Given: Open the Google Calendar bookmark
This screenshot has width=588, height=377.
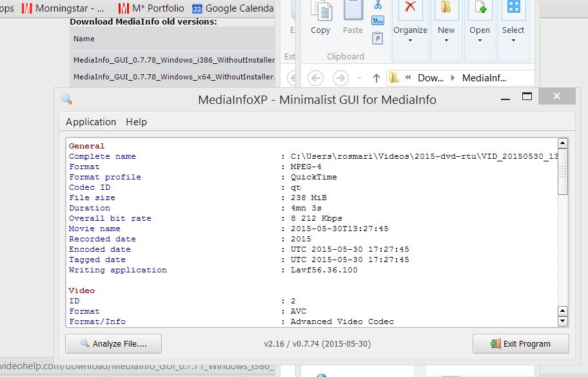Looking at the screenshot, I should (233, 8).
